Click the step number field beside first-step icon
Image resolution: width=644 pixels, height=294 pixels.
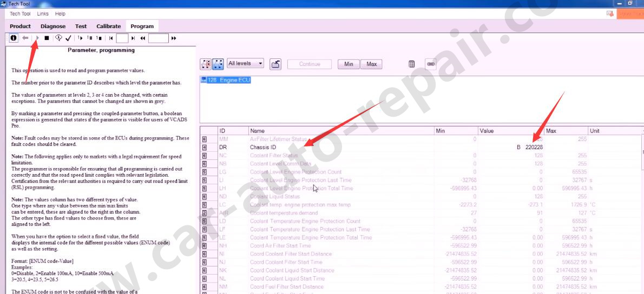(x=122, y=38)
